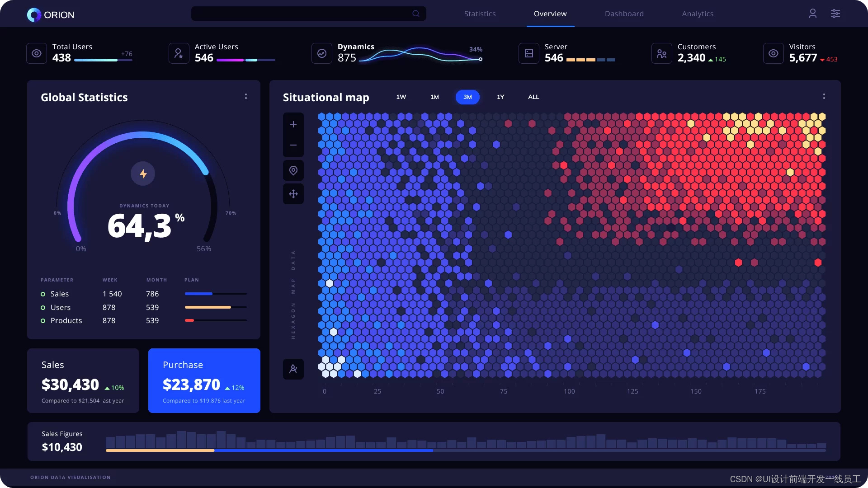Toggle Total Users eye icon
Screen dimensions: 868x488
point(37,53)
